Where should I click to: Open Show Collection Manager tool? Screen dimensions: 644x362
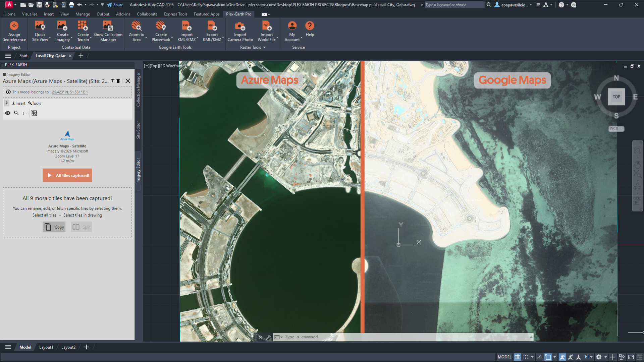tap(108, 26)
